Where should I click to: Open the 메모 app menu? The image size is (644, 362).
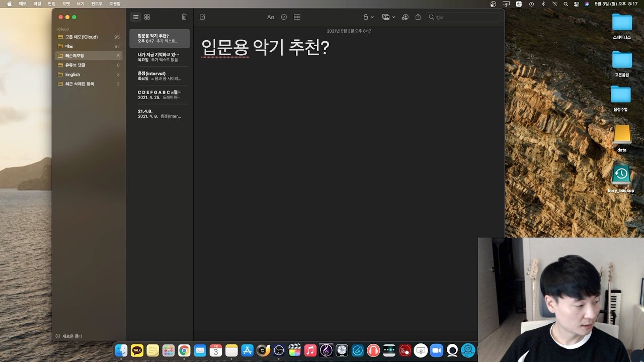(23, 4)
